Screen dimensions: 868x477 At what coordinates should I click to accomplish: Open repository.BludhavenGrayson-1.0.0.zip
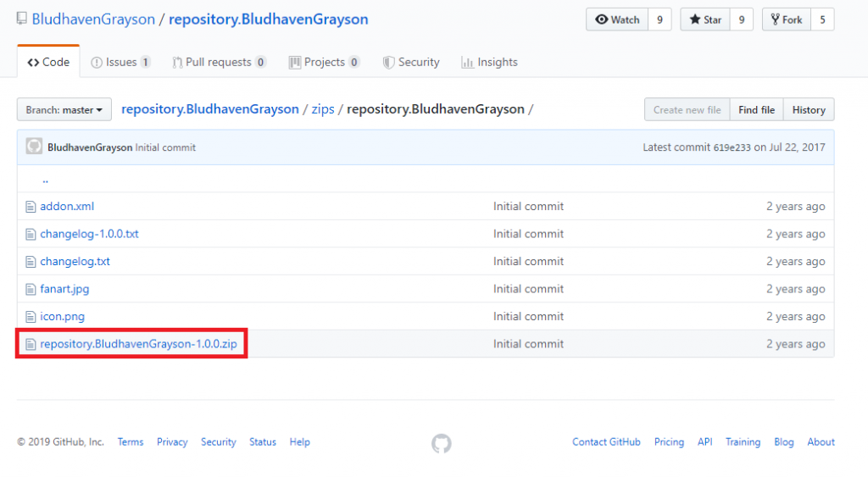(138, 344)
